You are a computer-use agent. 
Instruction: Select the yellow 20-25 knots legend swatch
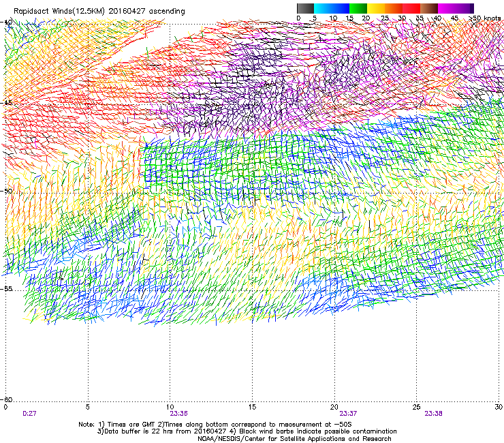376,8
